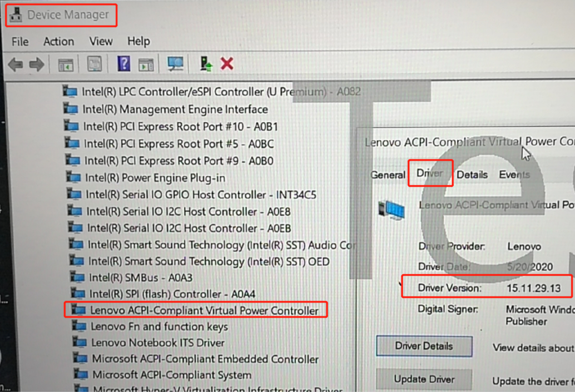Screen dimensions: 575x392
Task: Click the Forward arrow toolbar icon
Action: click(37, 64)
